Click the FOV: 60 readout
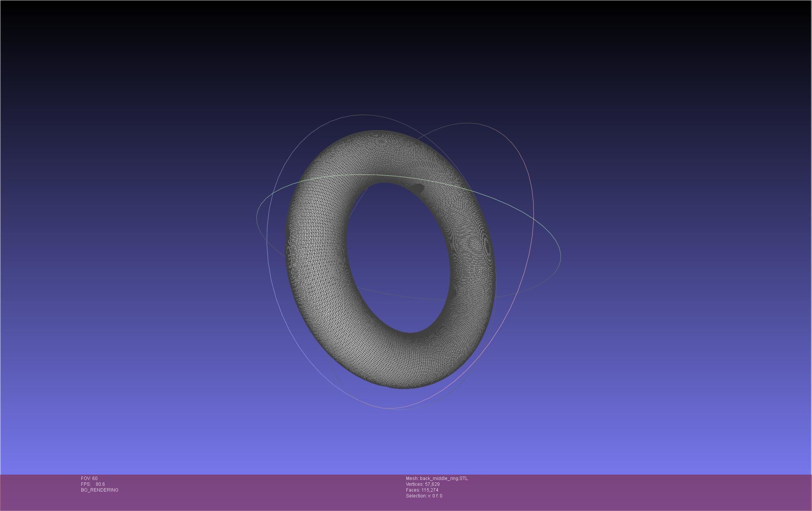 point(89,478)
